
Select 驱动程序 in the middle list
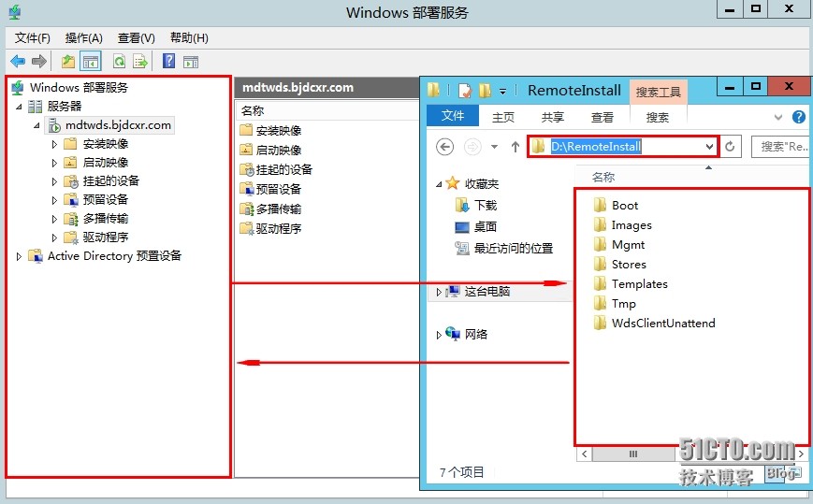(279, 228)
